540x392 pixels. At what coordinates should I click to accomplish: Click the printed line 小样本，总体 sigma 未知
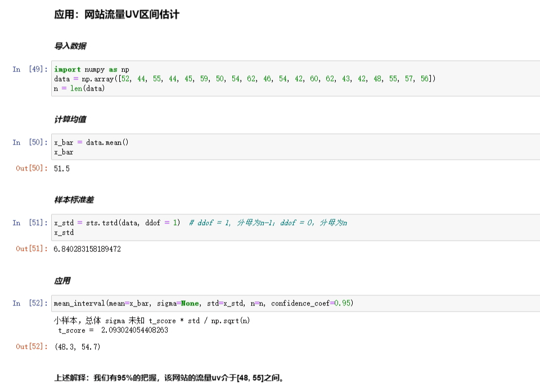coord(152,321)
